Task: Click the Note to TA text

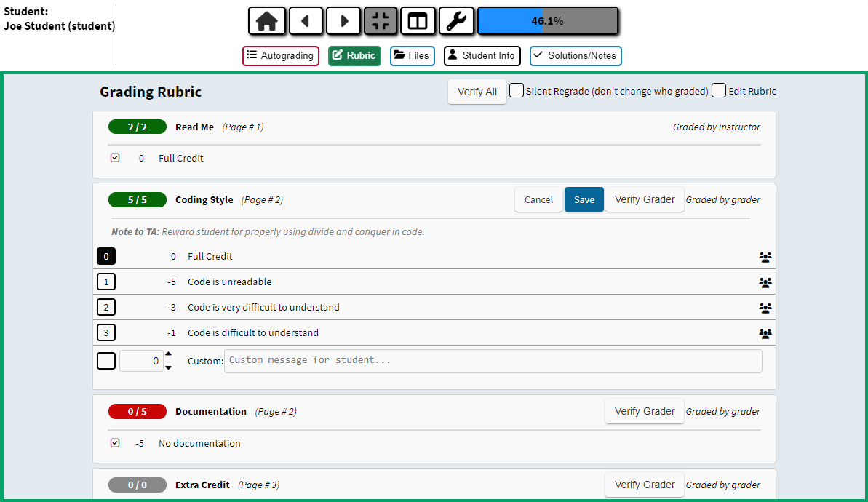Action: pos(268,231)
